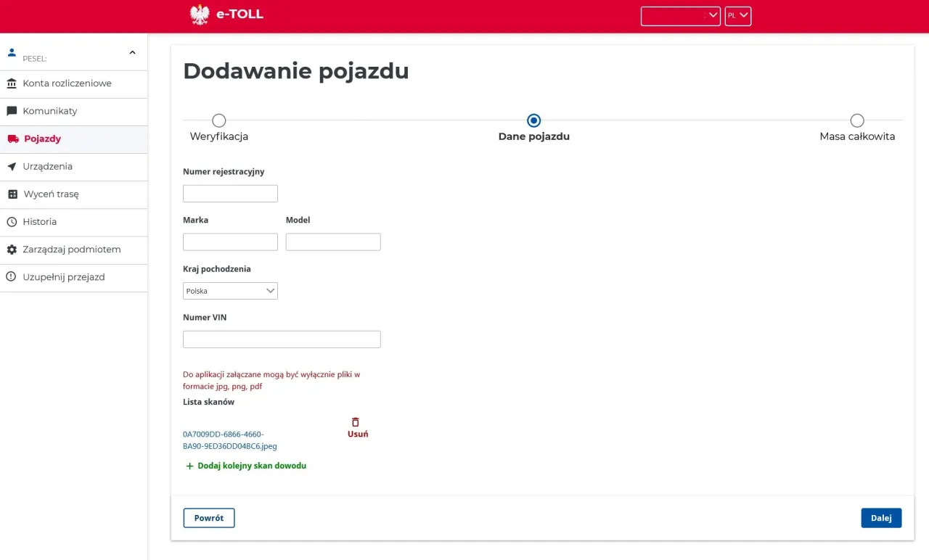Select the Komunikaty chat icon

click(x=11, y=111)
